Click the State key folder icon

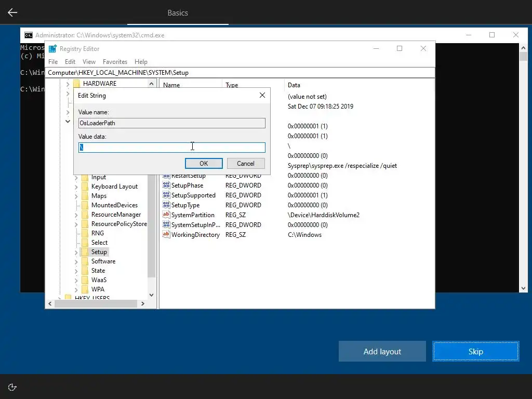85,271
